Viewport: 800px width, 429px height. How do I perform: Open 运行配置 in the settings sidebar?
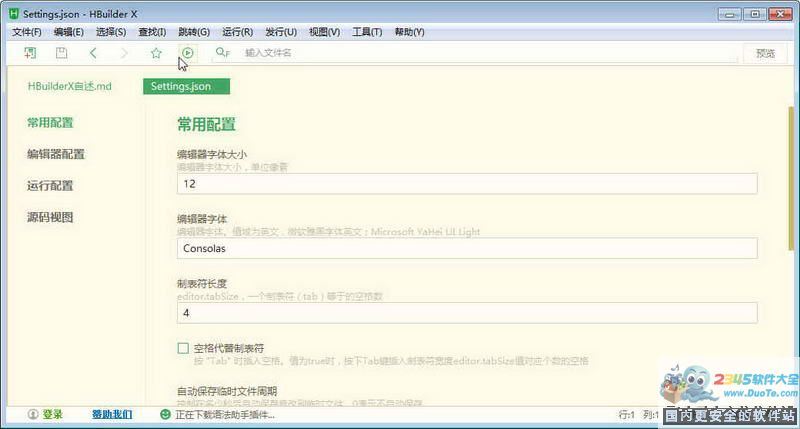(50, 186)
